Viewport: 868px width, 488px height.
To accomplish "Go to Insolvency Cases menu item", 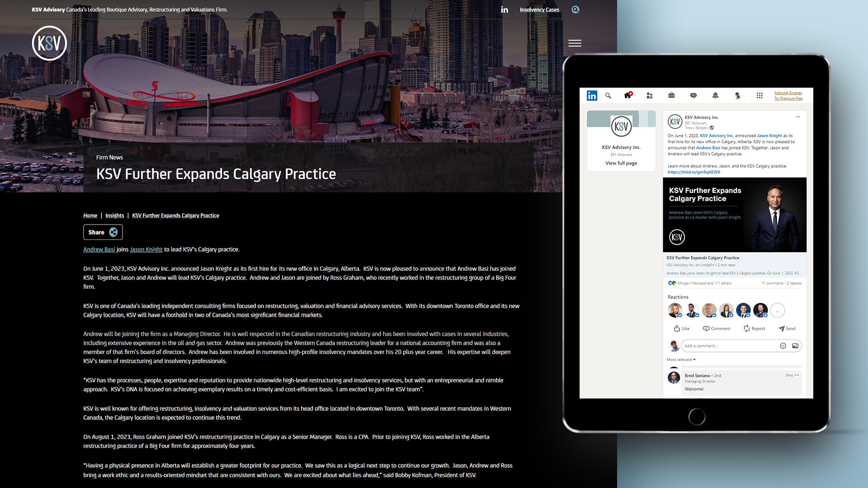I will pos(539,9).
